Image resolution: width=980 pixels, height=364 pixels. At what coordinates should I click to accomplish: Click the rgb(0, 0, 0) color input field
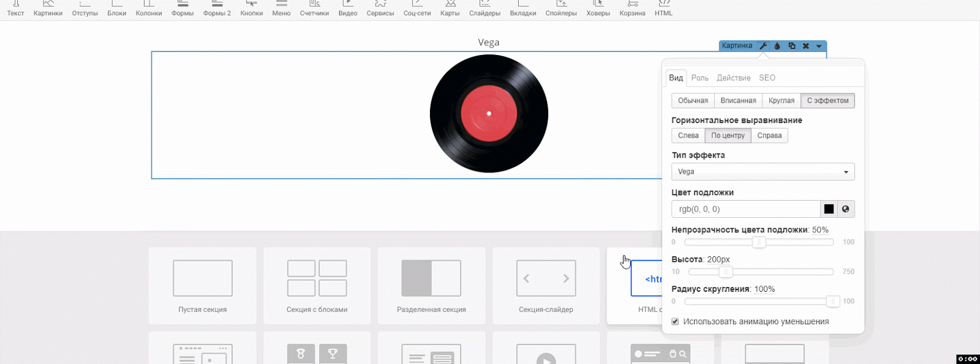(x=745, y=209)
